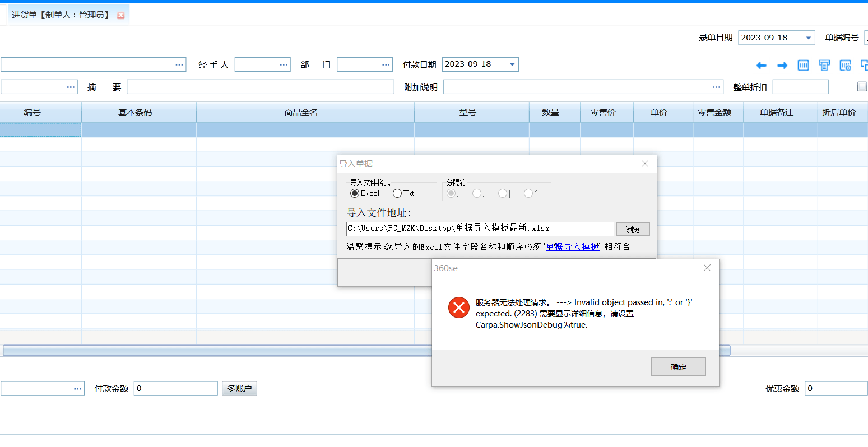Screen dimensions: 868x447
Task: Choose the tilde separator radio button
Action: [x=528, y=193]
